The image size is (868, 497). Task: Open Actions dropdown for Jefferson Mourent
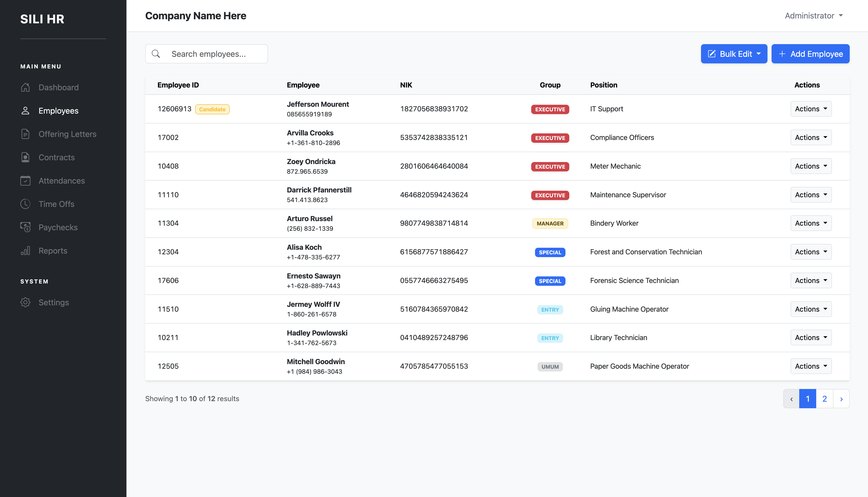[811, 109]
